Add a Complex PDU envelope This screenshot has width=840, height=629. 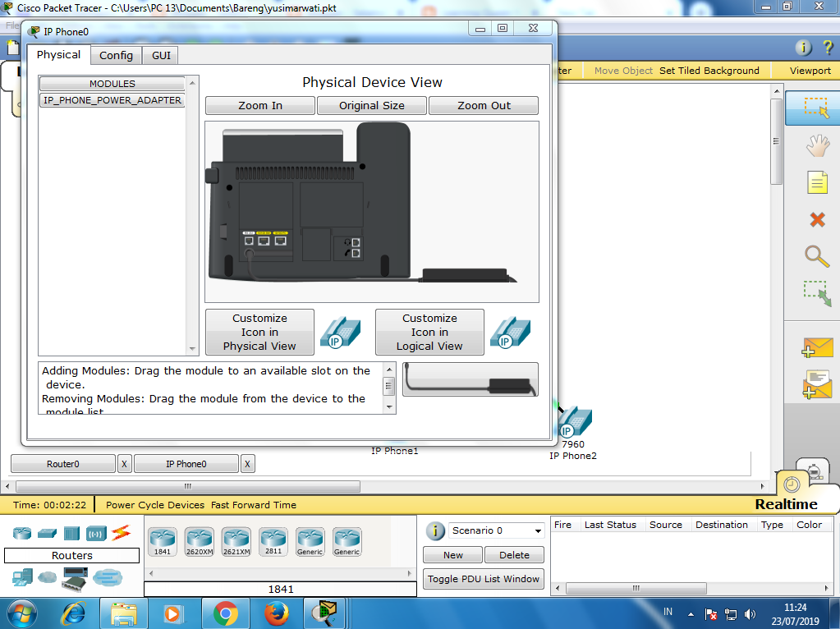tap(817, 384)
